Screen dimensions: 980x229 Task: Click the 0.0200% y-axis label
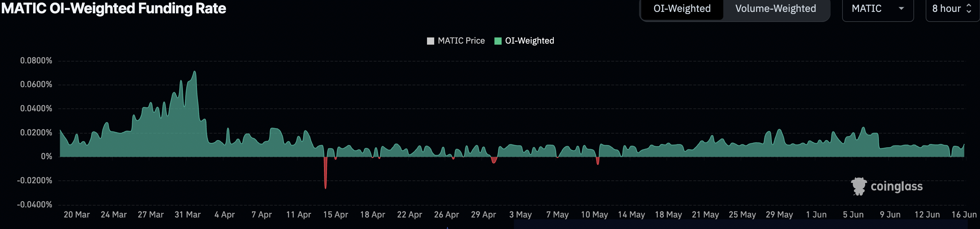click(36, 133)
